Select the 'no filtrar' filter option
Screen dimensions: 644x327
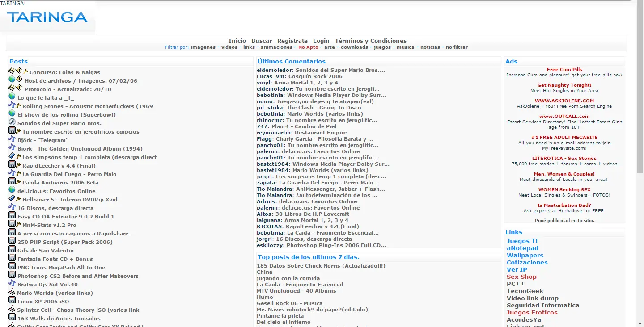(457, 47)
